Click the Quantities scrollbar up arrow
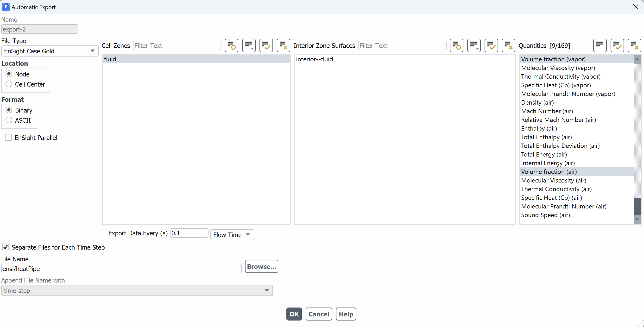 (637, 59)
